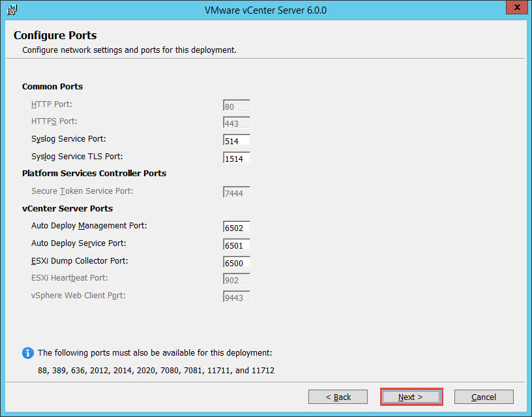Click the blue information icon near bottom
This screenshot has height=417, width=532.
click(x=27, y=352)
